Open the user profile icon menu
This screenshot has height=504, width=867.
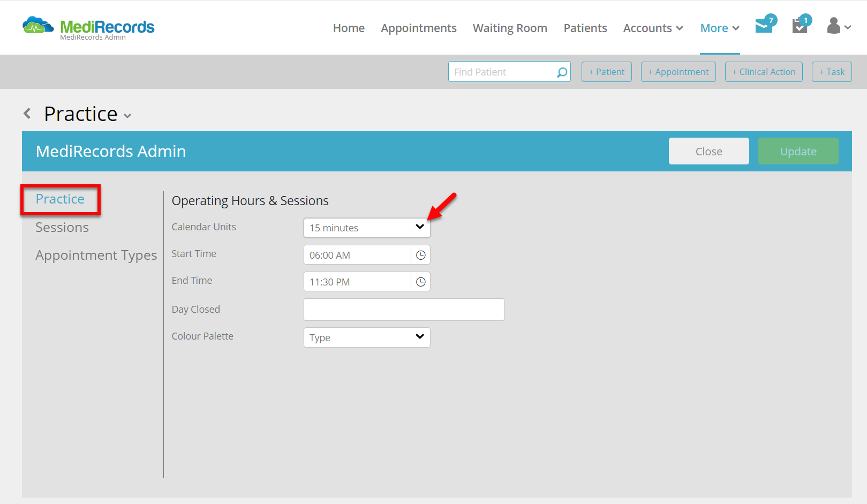(x=839, y=26)
